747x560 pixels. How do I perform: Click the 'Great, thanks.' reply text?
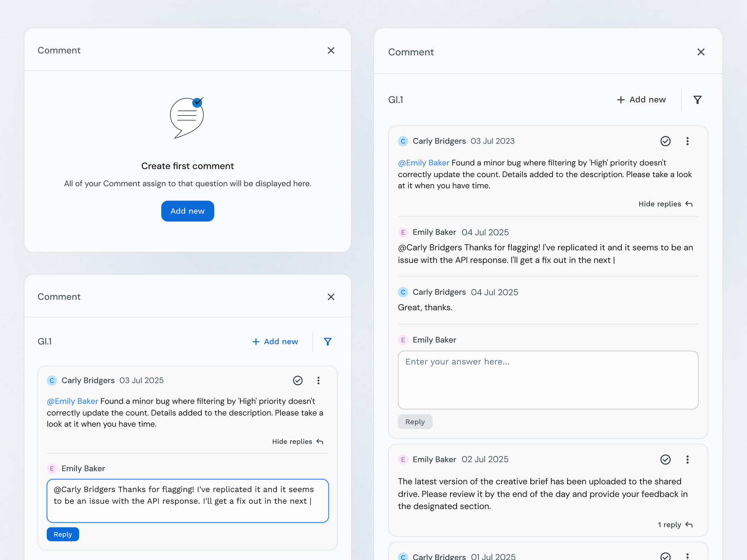425,307
